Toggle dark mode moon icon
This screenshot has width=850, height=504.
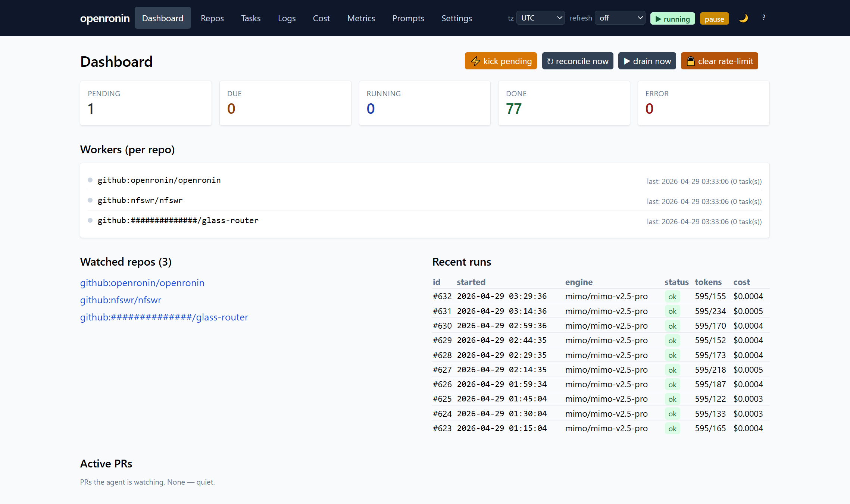point(743,18)
